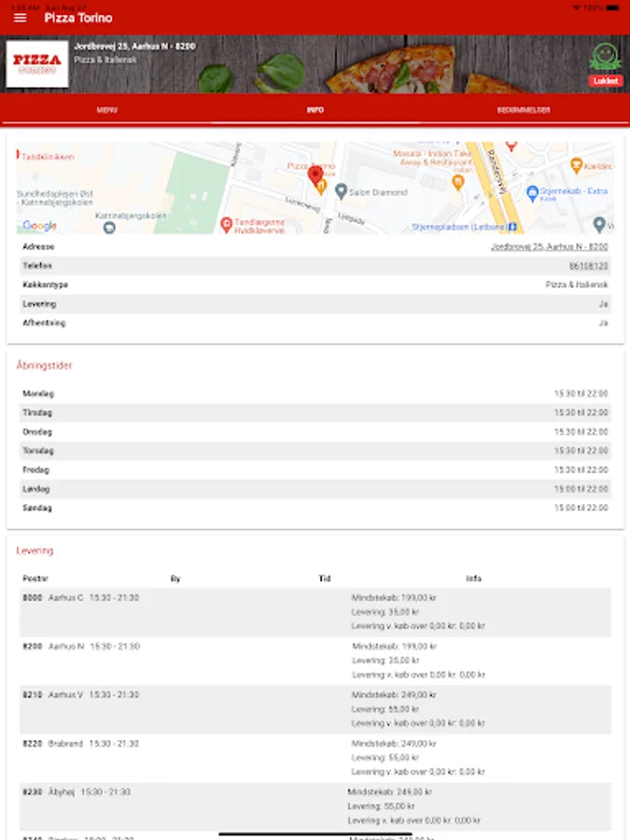Click the Google logo on the map
This screenshot has height=840, width=630.
click(39, 226)
